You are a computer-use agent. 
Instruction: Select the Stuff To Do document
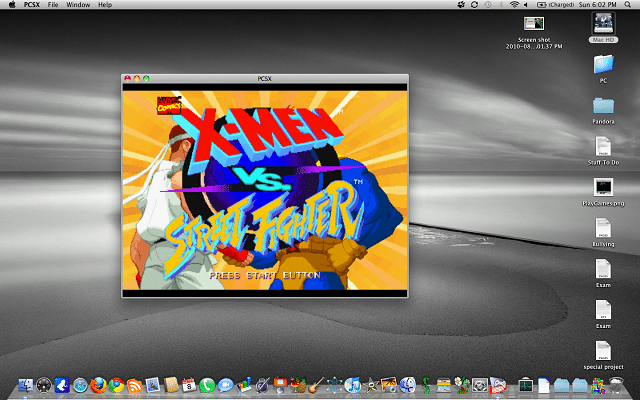pos(603,147)
